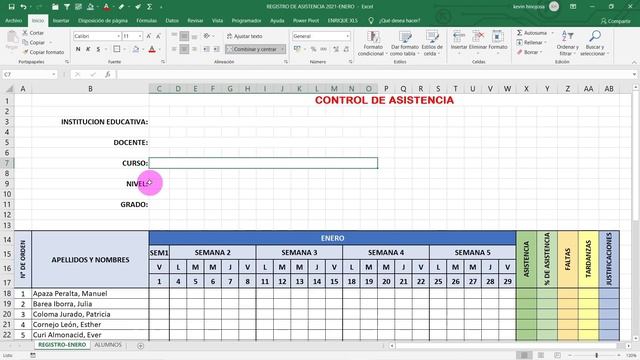Expand the Fuente group dialog launcher
Screen dimensions: 640x360
(x=163, y=62)
